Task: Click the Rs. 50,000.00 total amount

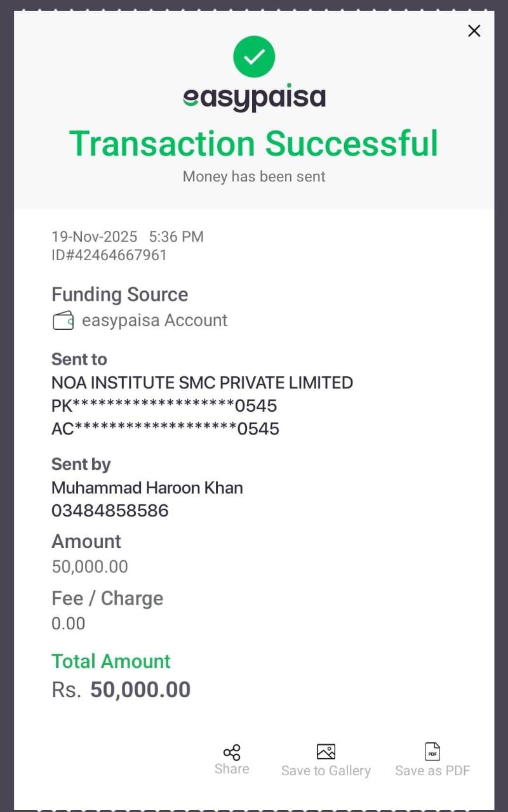Action: [121, 690]
